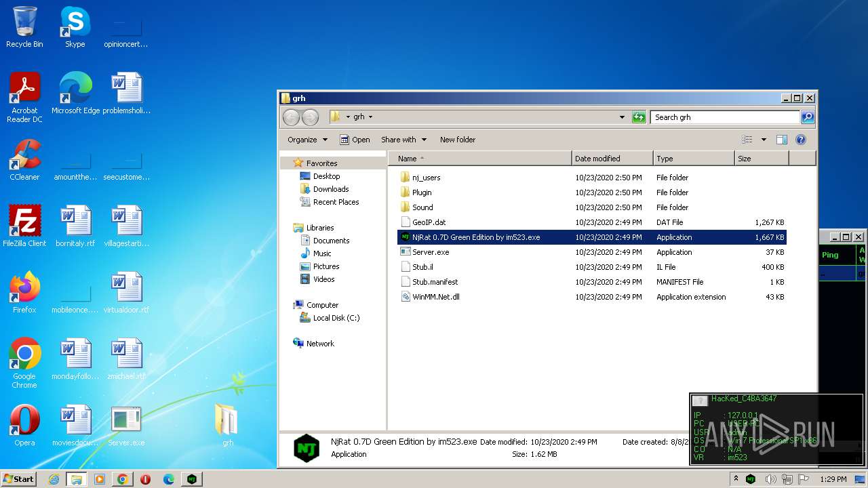
Task: Open Microsoft Edge desktop shortcut
Action: click(x=75, y=94)
